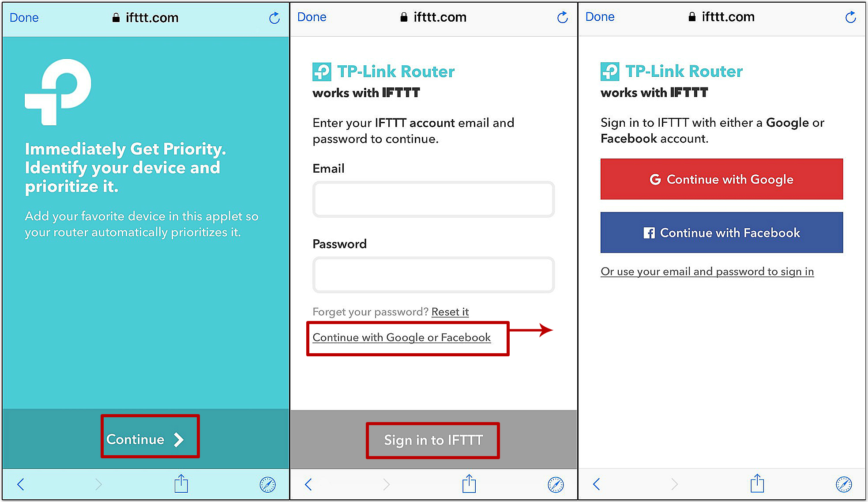The image size is (868, 502).
Task: Open the email and password sign-in link
Action: (707, 272)
